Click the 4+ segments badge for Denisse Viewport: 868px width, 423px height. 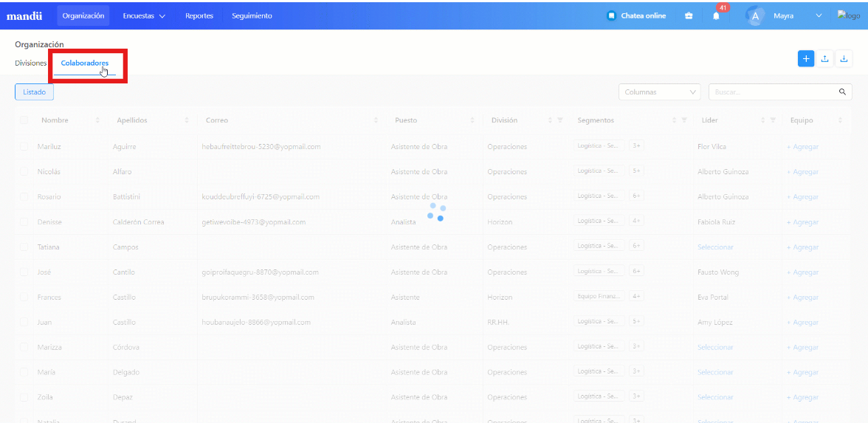pyautogui.click(x=636, y=221)
